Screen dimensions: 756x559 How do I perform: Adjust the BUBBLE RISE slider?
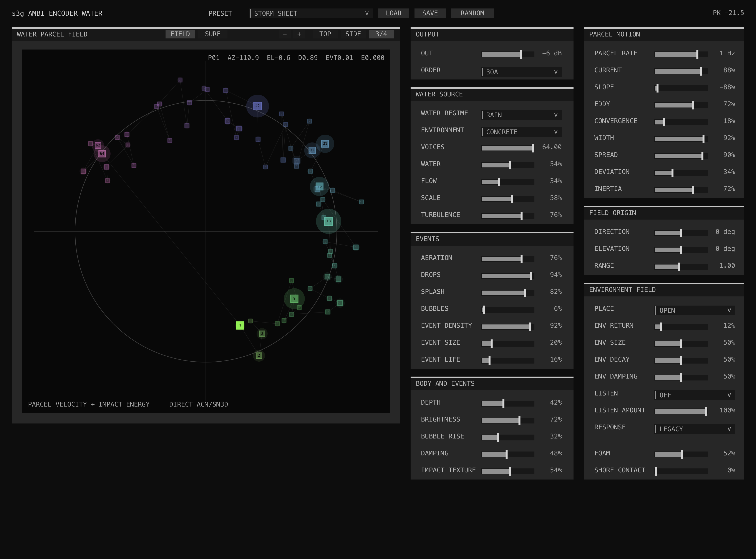tap(508, 437)
